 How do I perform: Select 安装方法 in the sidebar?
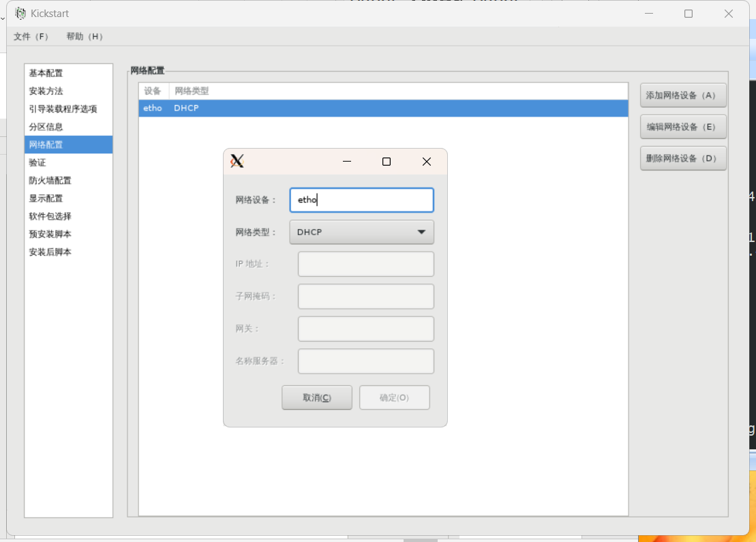[x=68, y=91]
